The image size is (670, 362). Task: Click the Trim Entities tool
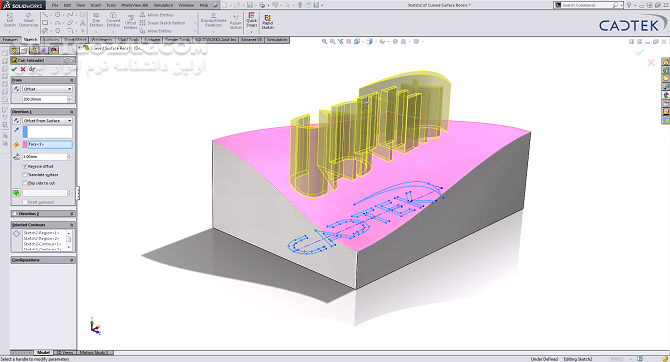click(x=96, y=20)
